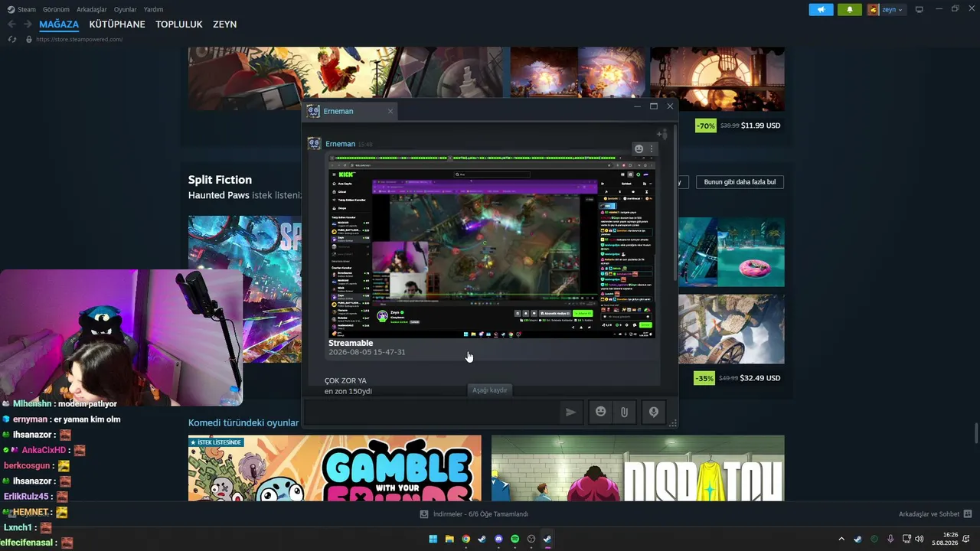Reload the Steam store page

tap(11, 39)
